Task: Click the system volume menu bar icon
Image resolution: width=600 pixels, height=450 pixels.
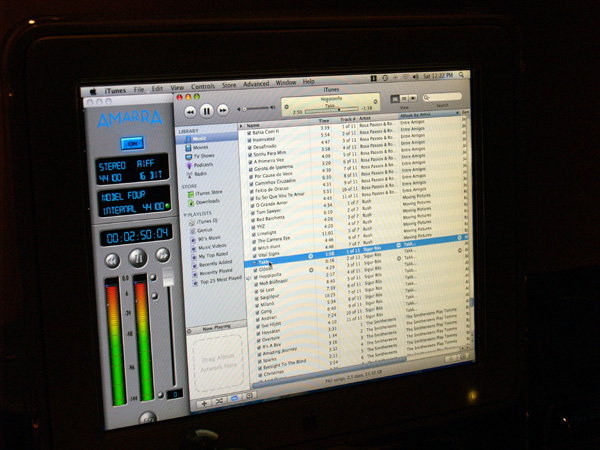Action: (415, 77)
